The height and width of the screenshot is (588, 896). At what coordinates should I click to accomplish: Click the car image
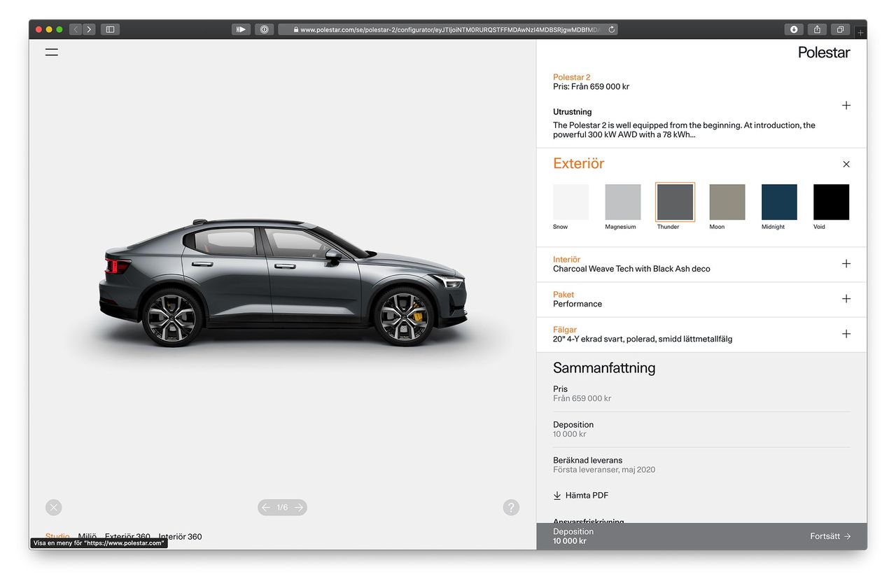pyautogui.click(x=283, y=283)
